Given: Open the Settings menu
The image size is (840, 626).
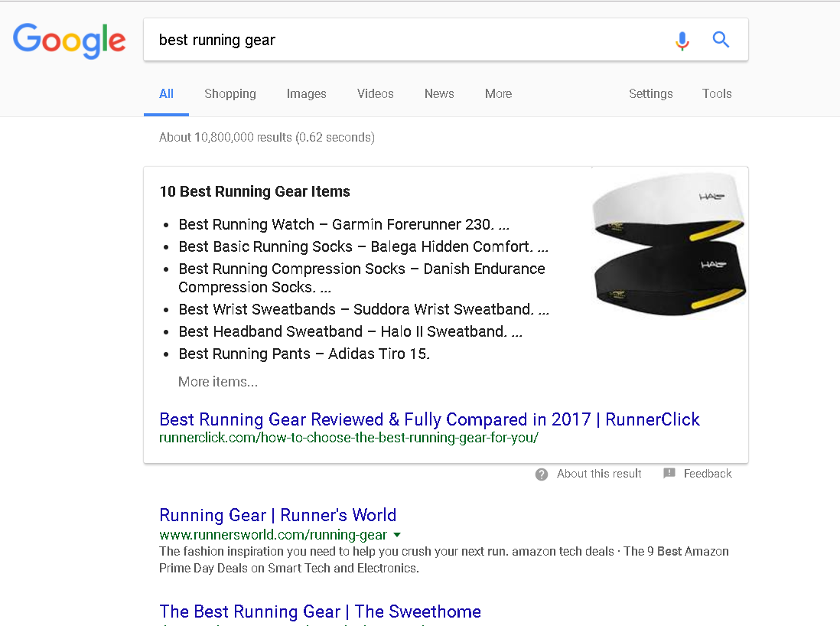Looking at the screenshot, I should coord(650,94).
